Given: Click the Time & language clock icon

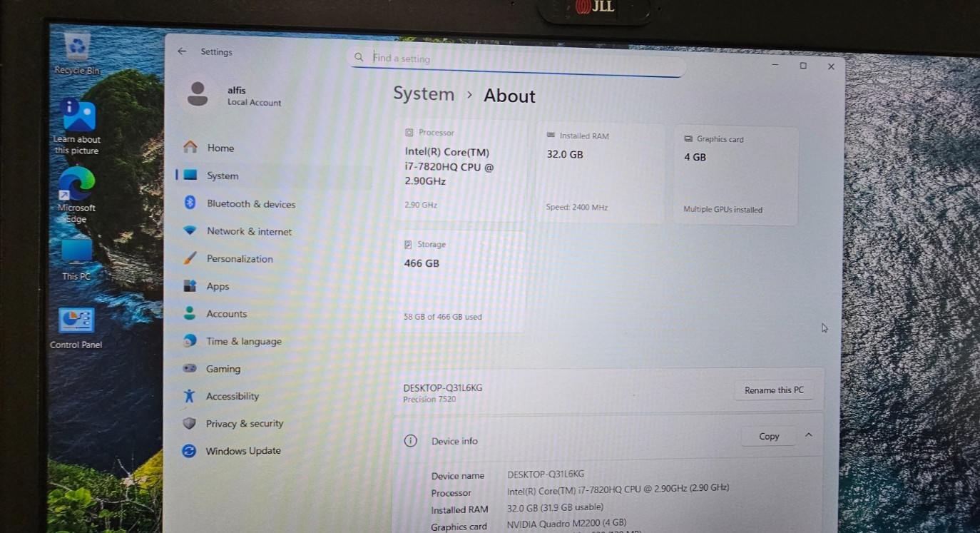Looking at the screenshot, I should point(189,340).
